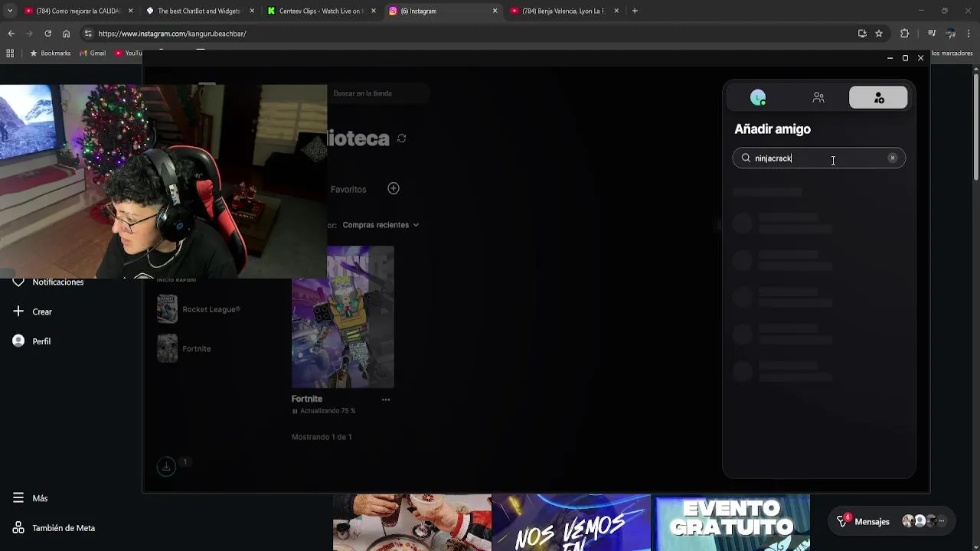980x551 pixels.
Task: Click the site info icon beside URL
Action: (88, 34)
